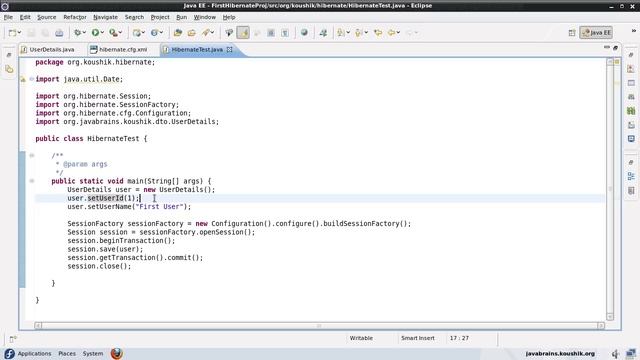Image resolution: width=640 pixels, height=360 pixels.
Task: Open the Servers view green icon
Action: [x=631, y=111]
